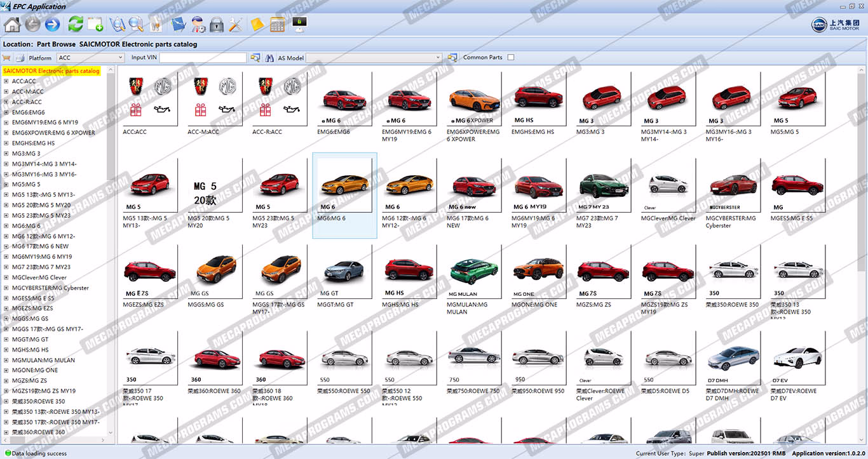
Task: Expand the ACC:ACC tree node
Action: pyautogui.click(x=6, y=81)
